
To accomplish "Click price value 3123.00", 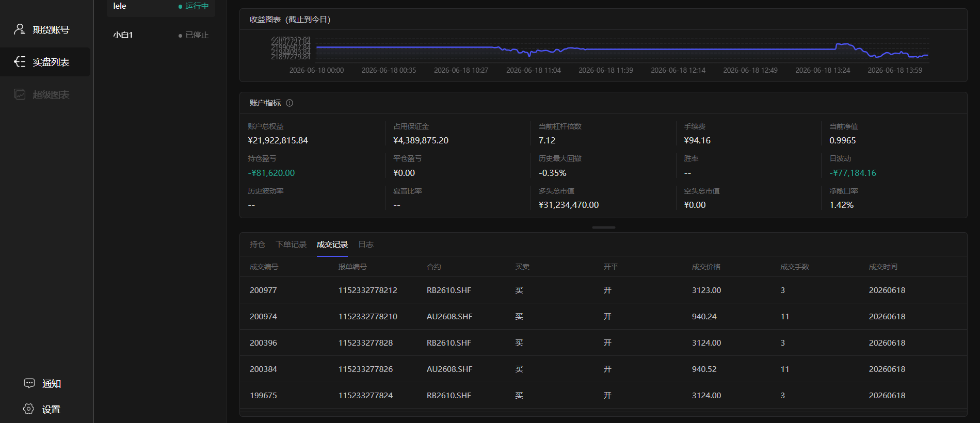I will point(706,290).
